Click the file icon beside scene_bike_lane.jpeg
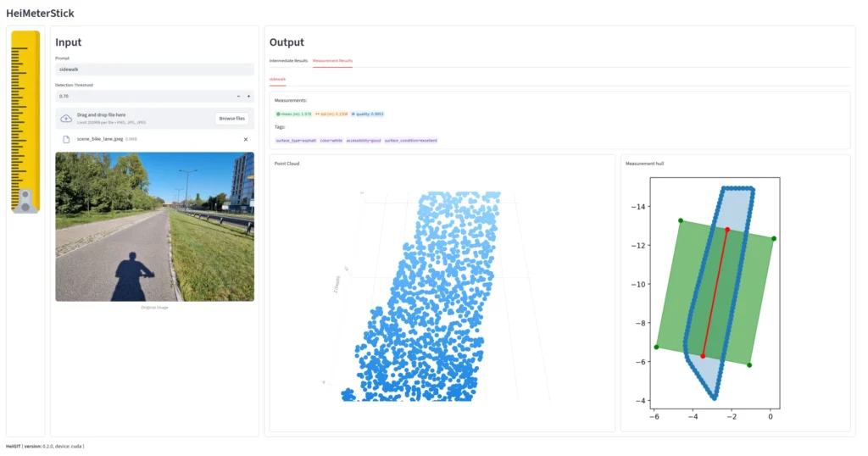This screenshot has width=868, height=456. coord(66,140)
